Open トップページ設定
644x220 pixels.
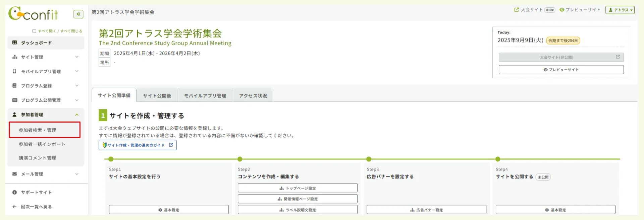click(x=298, y=188)
